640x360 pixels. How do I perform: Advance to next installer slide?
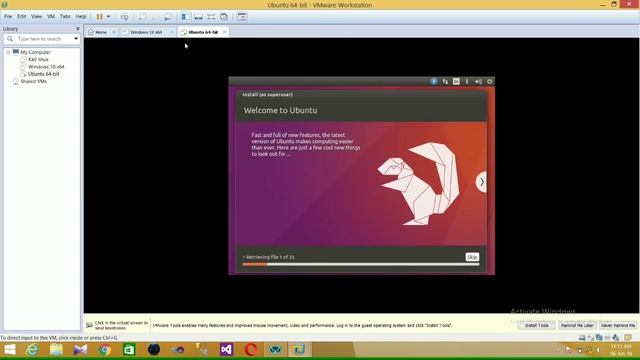click(x=482, y=182)
